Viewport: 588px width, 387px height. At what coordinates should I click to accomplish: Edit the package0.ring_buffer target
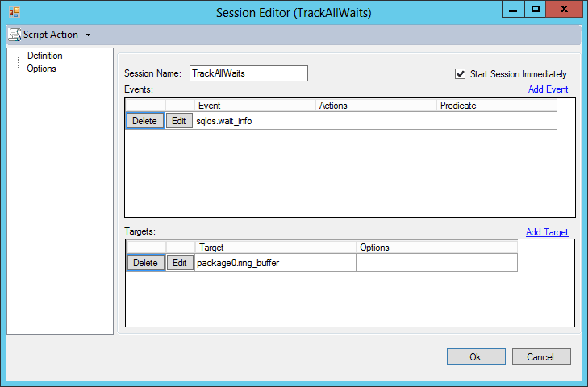(180, 263)
